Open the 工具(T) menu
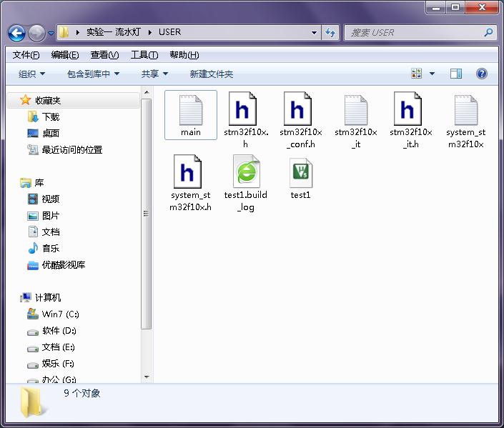This screenshot has height=428, width=504. click(x=144, y=55)
